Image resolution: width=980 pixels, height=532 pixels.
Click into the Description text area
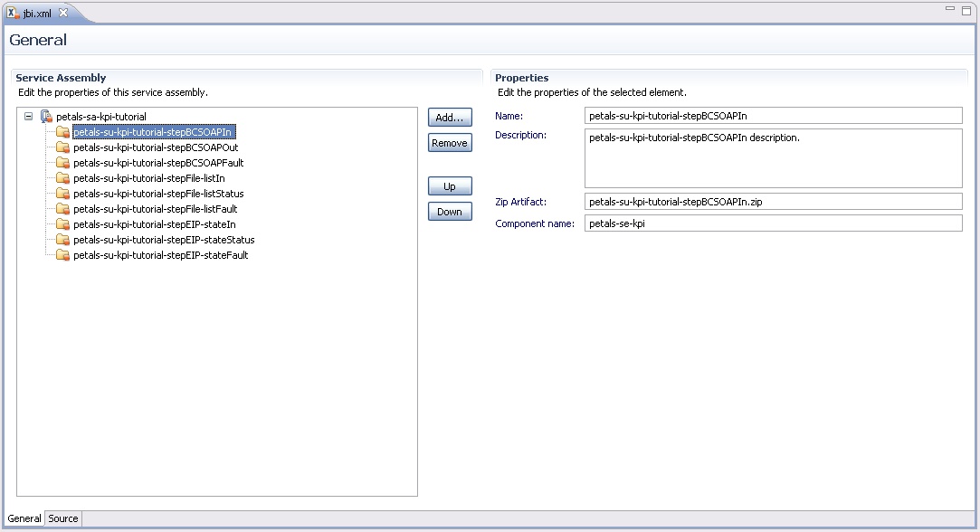(x=773, y=157)
